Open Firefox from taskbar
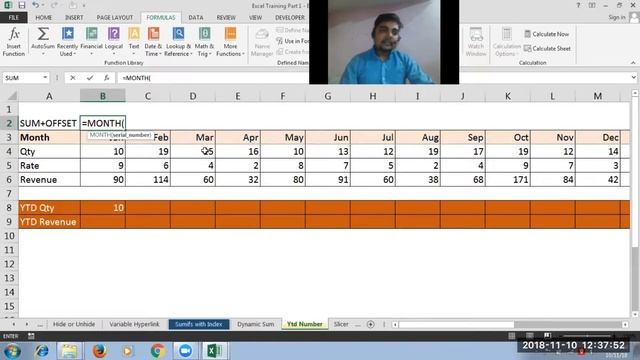 coord(99,351)
